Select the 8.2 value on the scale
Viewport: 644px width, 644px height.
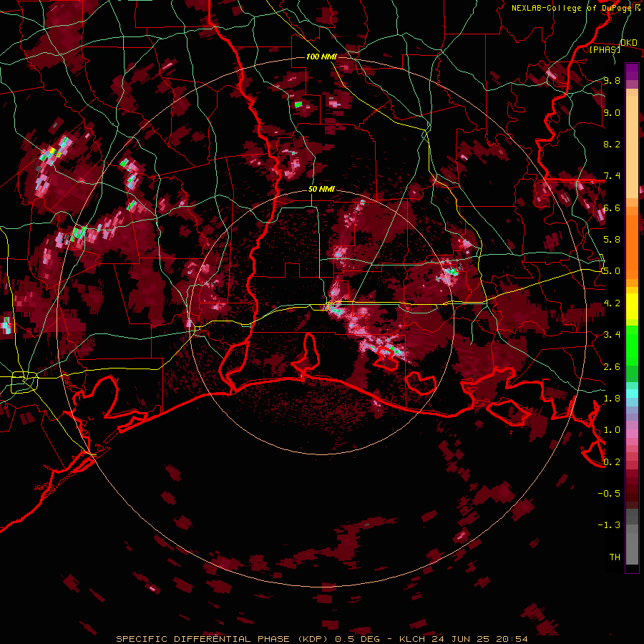(612, 144)
